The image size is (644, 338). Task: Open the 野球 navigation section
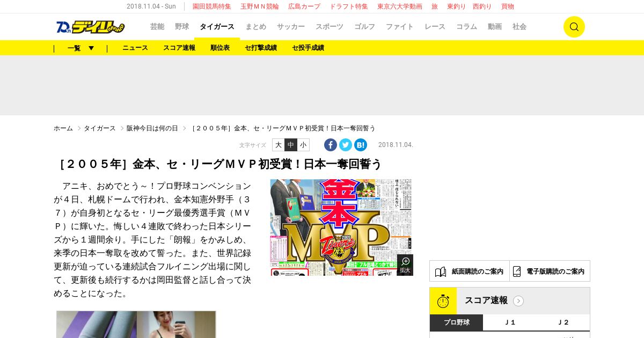(x=182, y=26)
